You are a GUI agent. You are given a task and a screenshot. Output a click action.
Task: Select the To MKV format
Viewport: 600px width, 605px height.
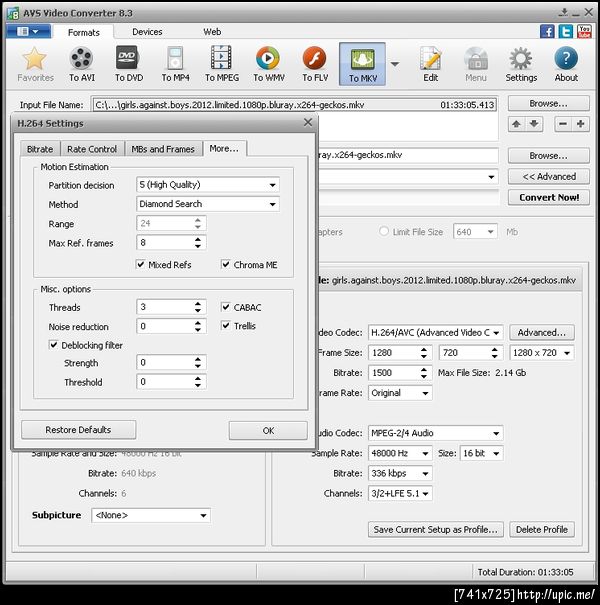pos(362,64)
